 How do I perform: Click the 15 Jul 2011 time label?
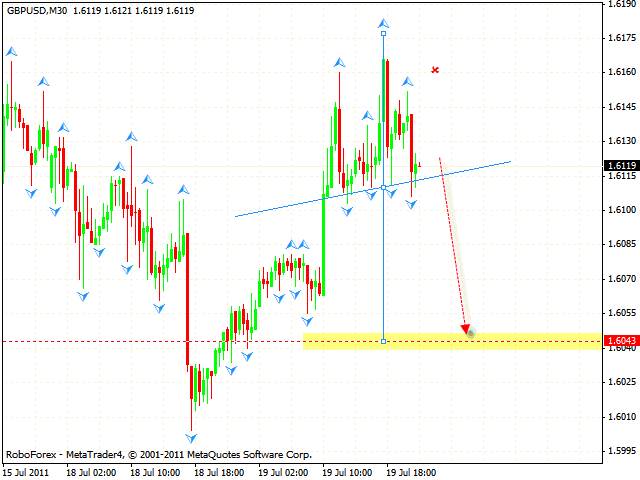point(26,473)
